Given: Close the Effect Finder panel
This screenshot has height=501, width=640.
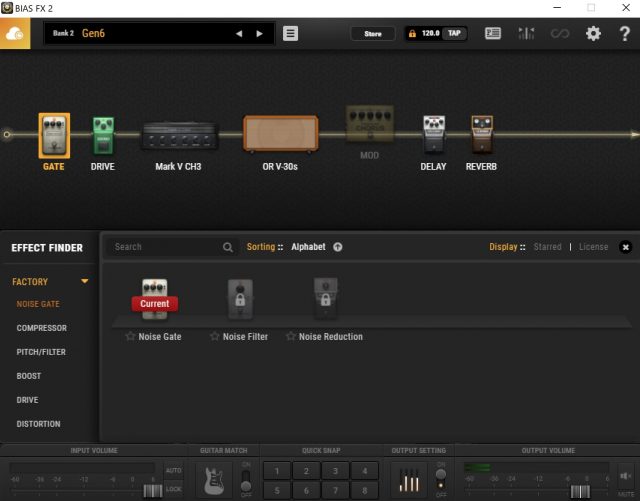Looking at the screenshot, I should coord(625,247).
